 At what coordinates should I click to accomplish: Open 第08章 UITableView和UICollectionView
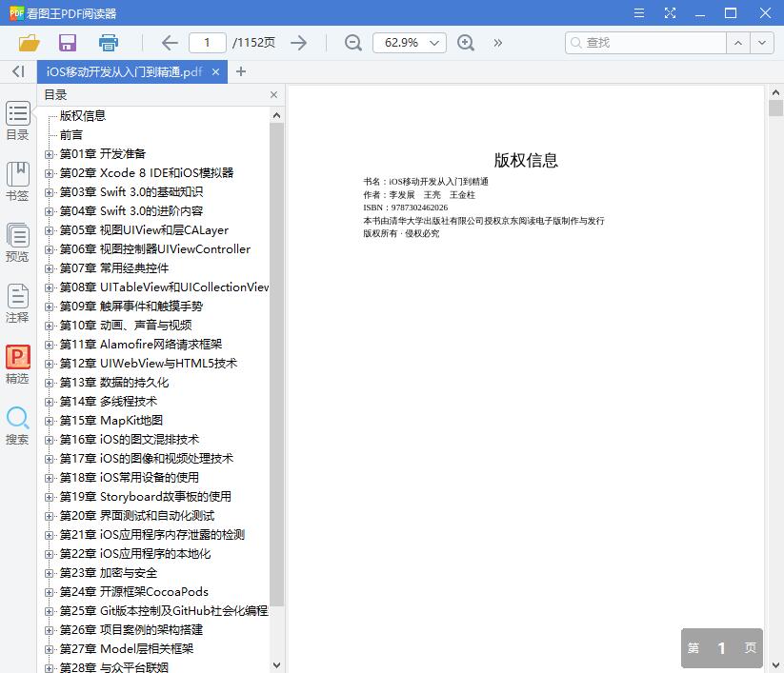164,287
